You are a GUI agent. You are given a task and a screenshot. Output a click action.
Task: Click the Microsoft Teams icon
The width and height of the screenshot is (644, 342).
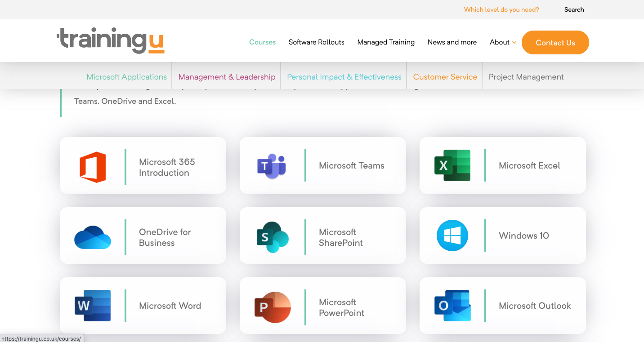point(272,166)
